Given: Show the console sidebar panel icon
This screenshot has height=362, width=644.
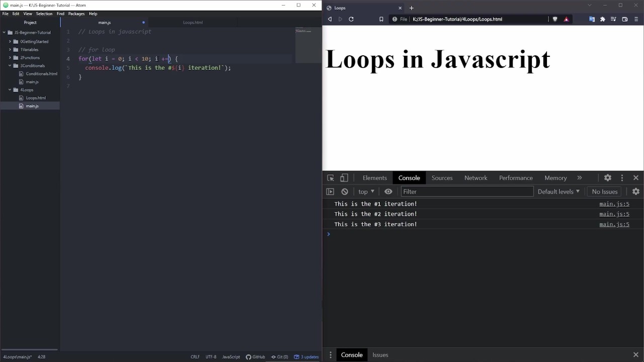Looking at the screenshot, I should click(x=330, y=192).
